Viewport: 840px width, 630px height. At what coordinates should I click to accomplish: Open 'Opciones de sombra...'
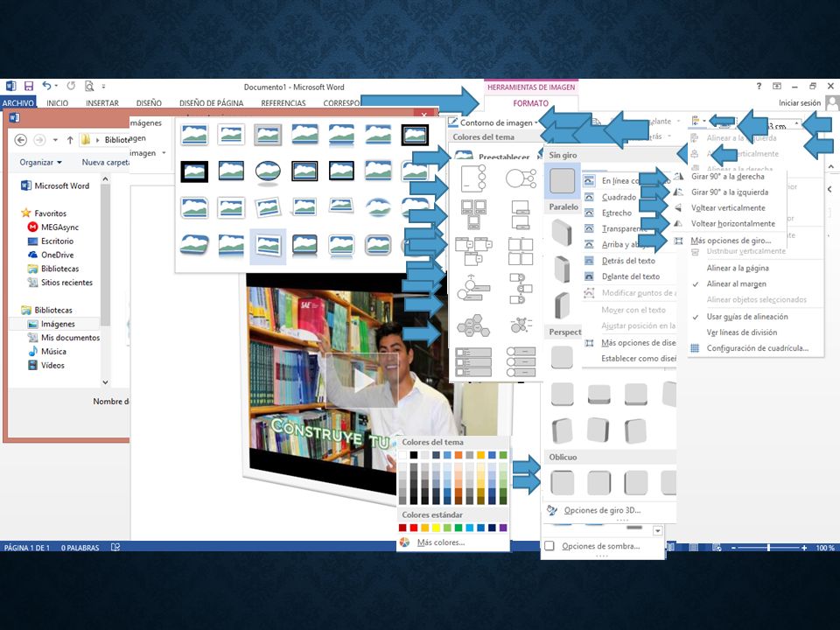coord(600,546)
